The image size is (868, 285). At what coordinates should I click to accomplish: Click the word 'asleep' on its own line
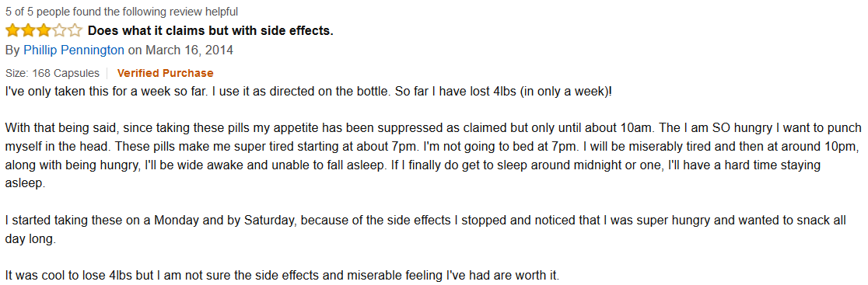[x=23, y=184]
